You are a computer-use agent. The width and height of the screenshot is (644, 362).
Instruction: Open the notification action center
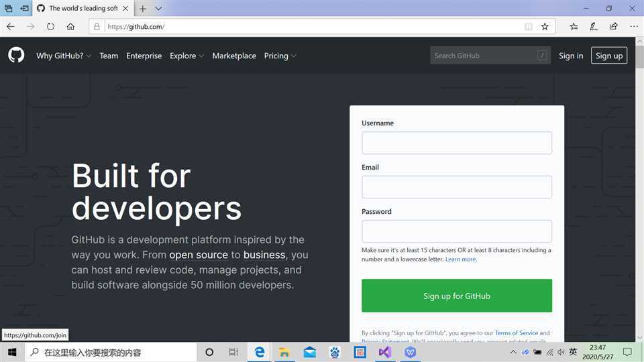point(627,352)
